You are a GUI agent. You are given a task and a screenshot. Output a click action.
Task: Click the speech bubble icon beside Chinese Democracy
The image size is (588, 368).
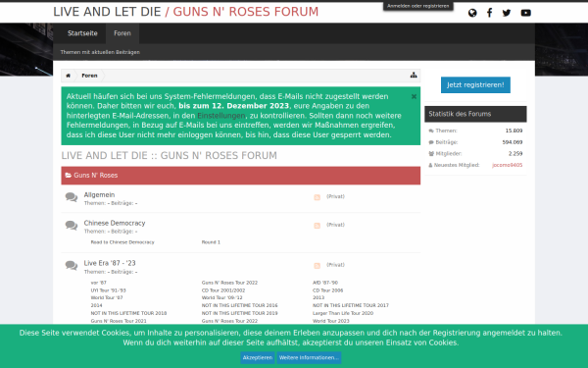pyautogui.click(x=72, y=226)
